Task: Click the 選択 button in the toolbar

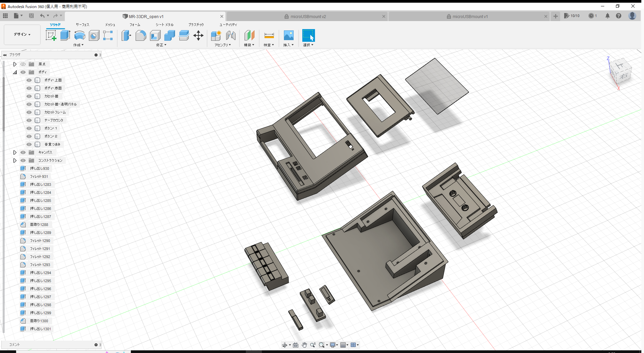Action: (x=308, y=35)
